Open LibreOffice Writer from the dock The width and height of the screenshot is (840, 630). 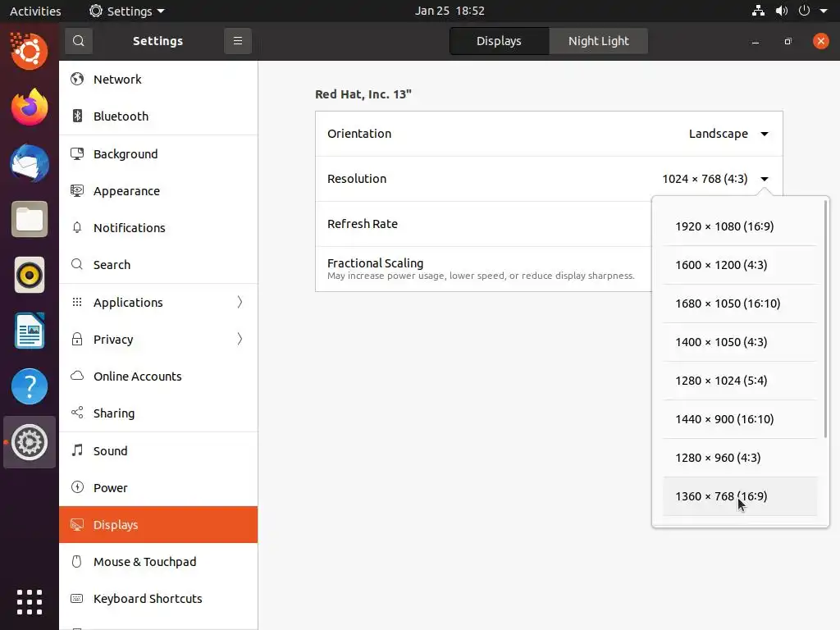coord(30,331)
